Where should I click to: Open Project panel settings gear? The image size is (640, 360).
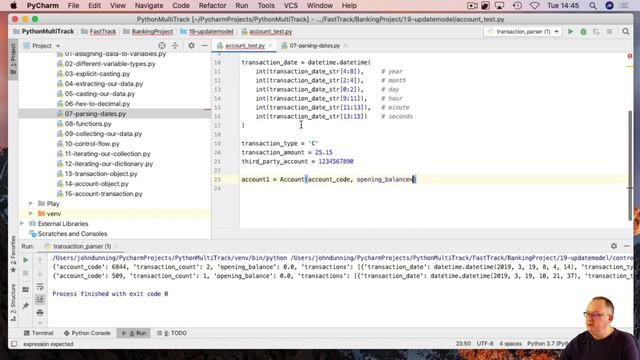tap(191, 46)
